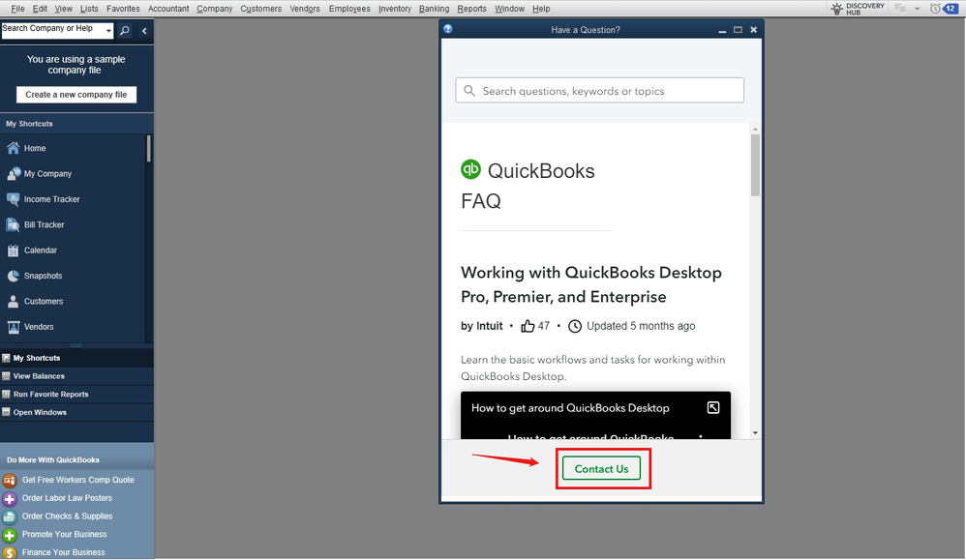Collapse the left icon bar arrow
Image resolution: width=966 pixels, height=560 pixels.
144,31
